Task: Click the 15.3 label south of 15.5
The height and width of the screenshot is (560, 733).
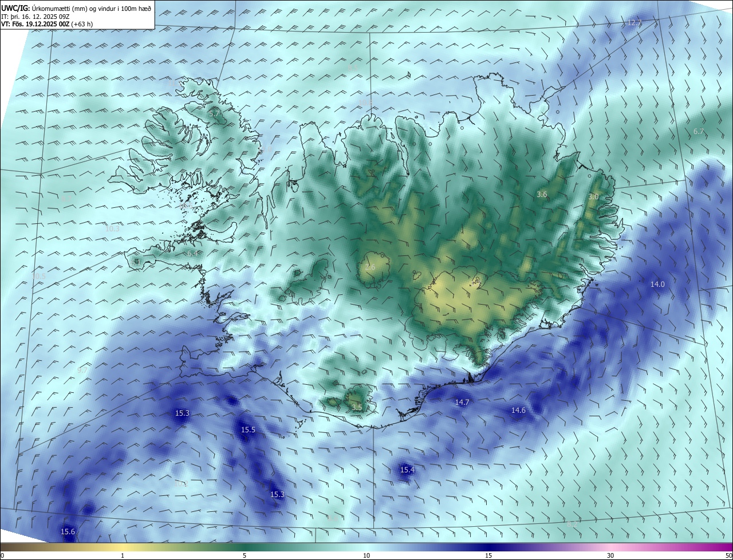Action: [277, 495]
